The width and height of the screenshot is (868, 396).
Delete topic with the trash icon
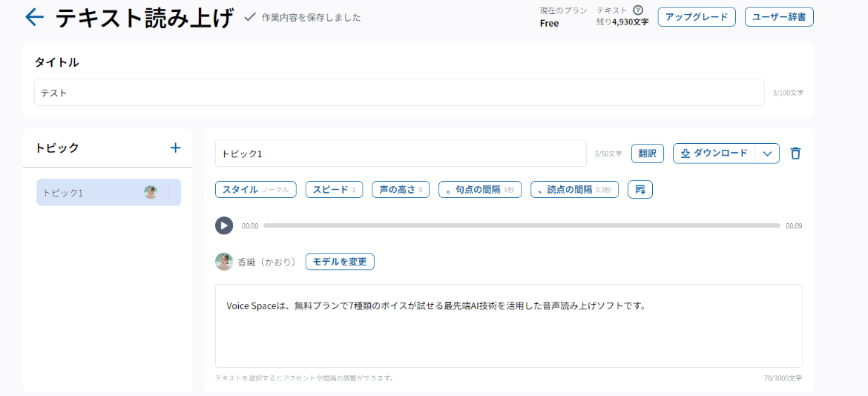[795, 154]
